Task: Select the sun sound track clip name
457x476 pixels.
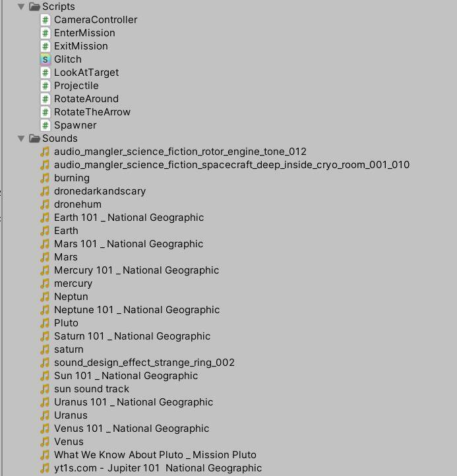Action: [92, 389]
